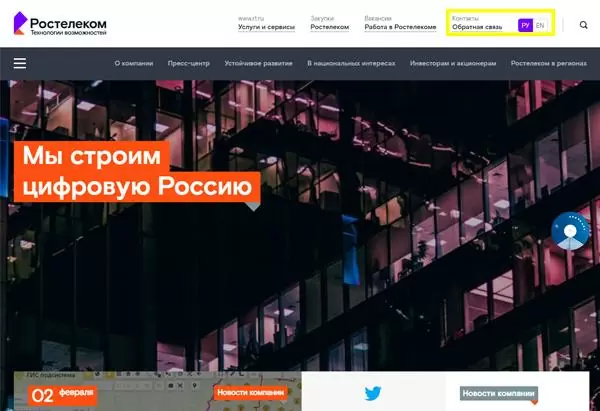Click the round blue assistant icon
Screen dimensions: 600x411
pyautogui.click(x=571, y=231)
